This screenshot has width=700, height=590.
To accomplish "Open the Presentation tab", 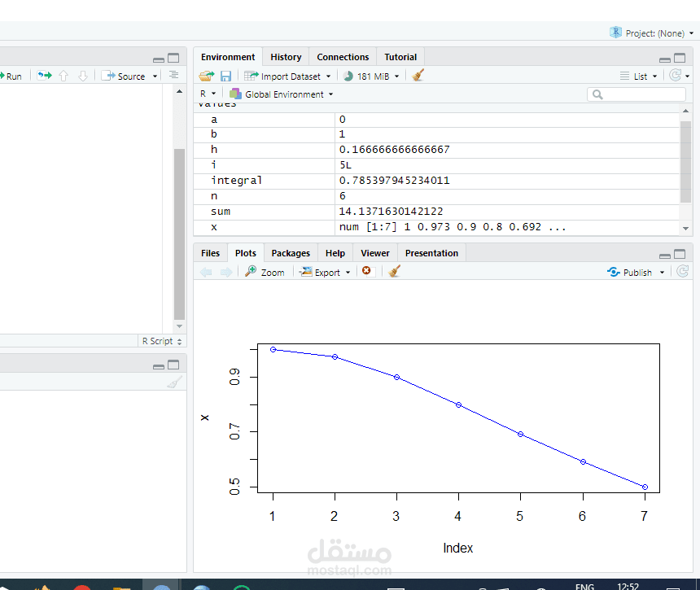I will (x=431, y=253).
